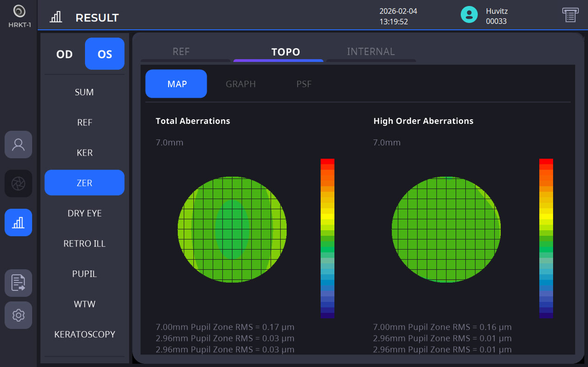Image resolution: width=588 pixels, height=367 pixels.
Task: Click the Total Aberrations color scale bar
Action: (327, 238)
